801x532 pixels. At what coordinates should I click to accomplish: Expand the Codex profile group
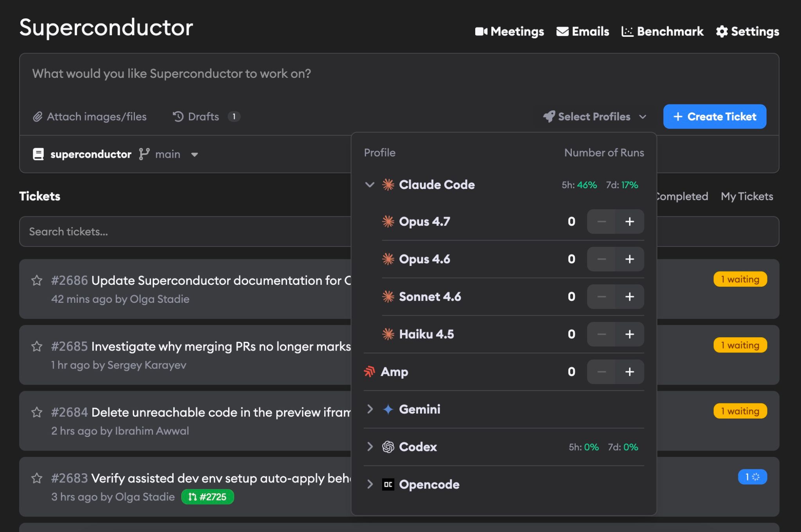[x=370, y=447]
